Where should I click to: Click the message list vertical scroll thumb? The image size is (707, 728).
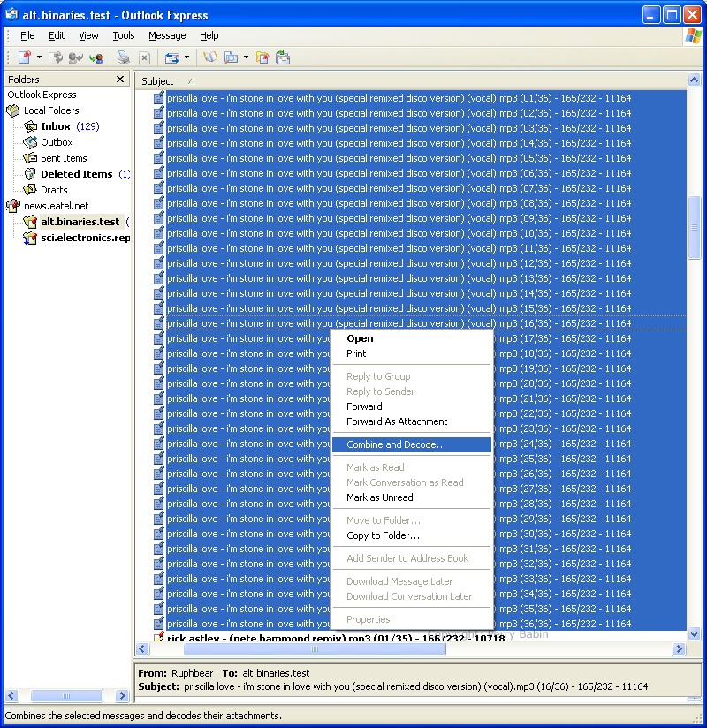tap(694, 228)
